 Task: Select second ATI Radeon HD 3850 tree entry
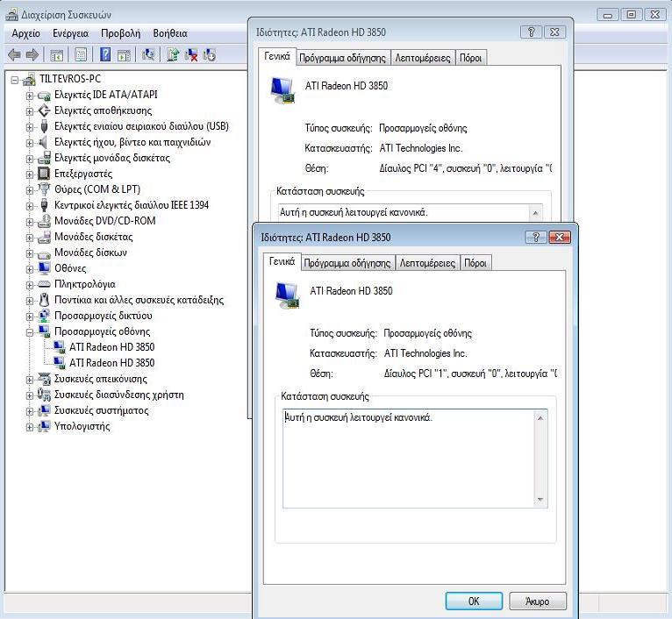point(112,363)
